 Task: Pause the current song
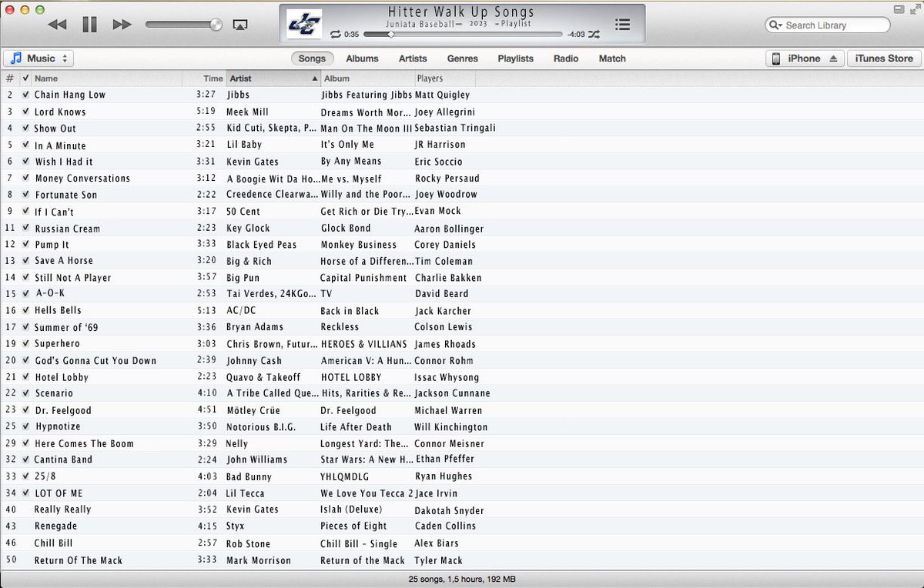[x=89, y=25]
